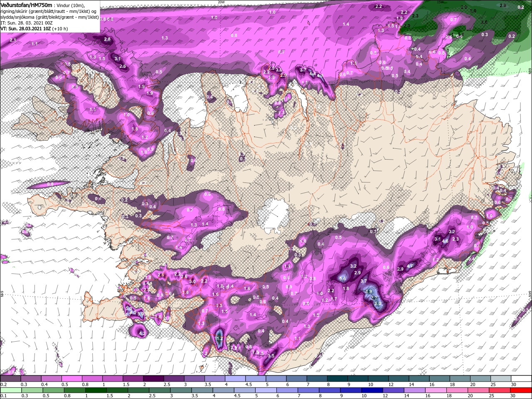Pick the lavender swatch above 4 in upper legend

tap(235, 379)
